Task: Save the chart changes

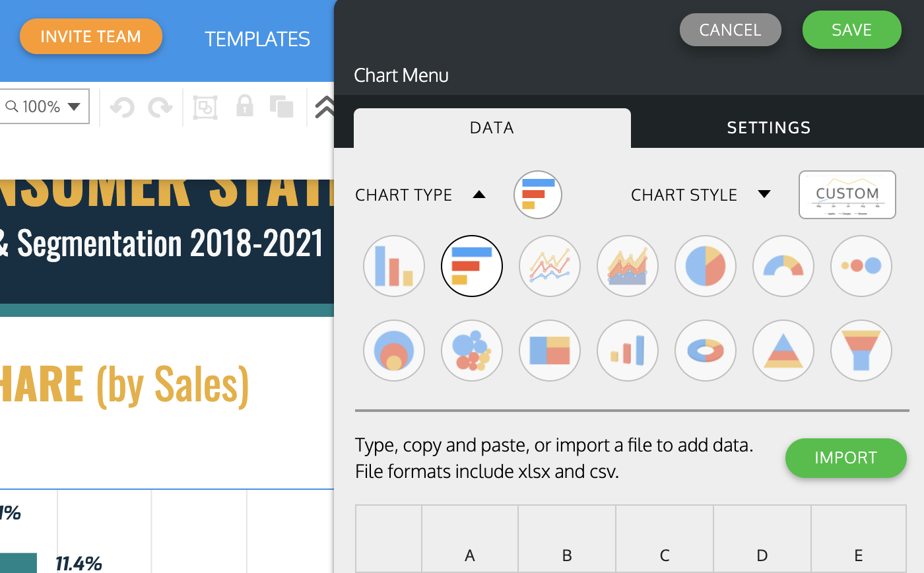Action: click(852, 30)
